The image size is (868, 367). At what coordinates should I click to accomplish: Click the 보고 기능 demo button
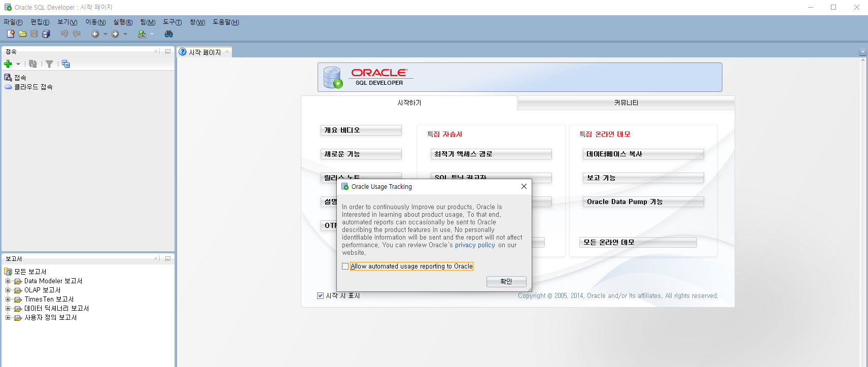coord(643,178)
